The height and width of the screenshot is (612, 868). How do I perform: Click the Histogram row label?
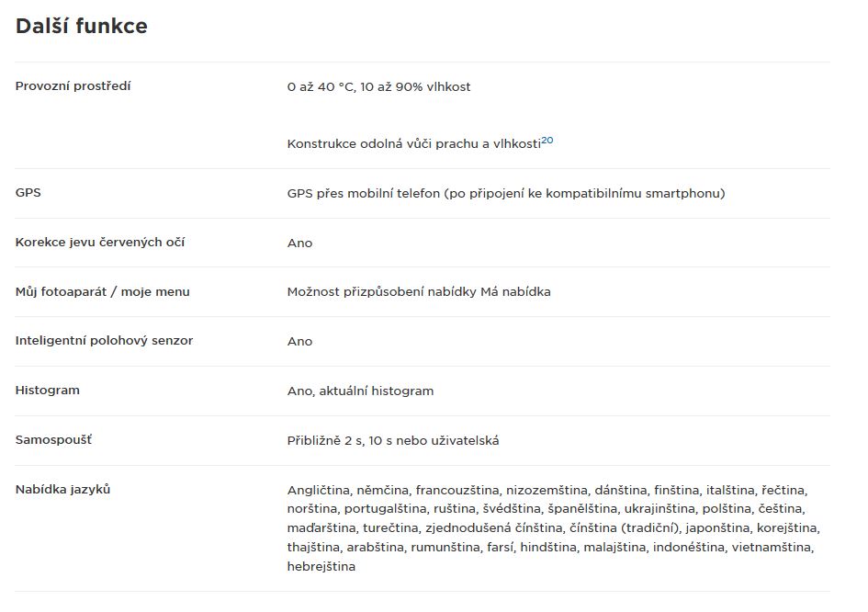pyautogui.click(x=48, y=390)
